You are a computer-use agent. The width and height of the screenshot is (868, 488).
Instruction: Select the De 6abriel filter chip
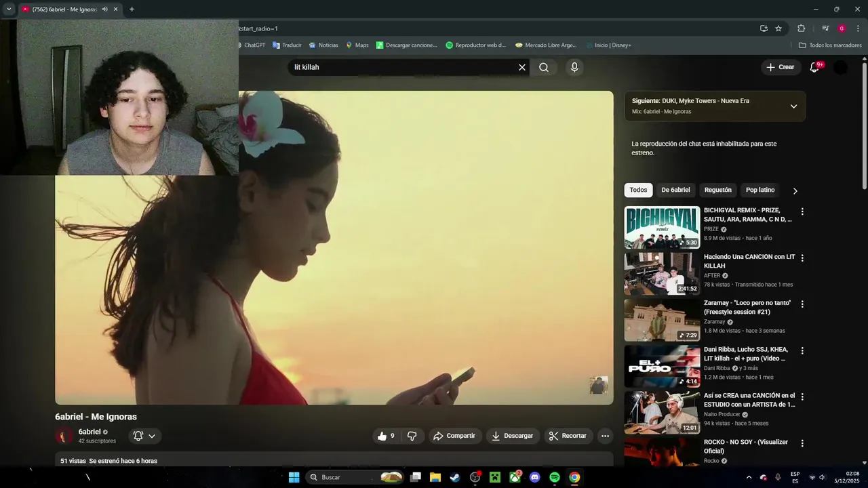tap(675, 190)
